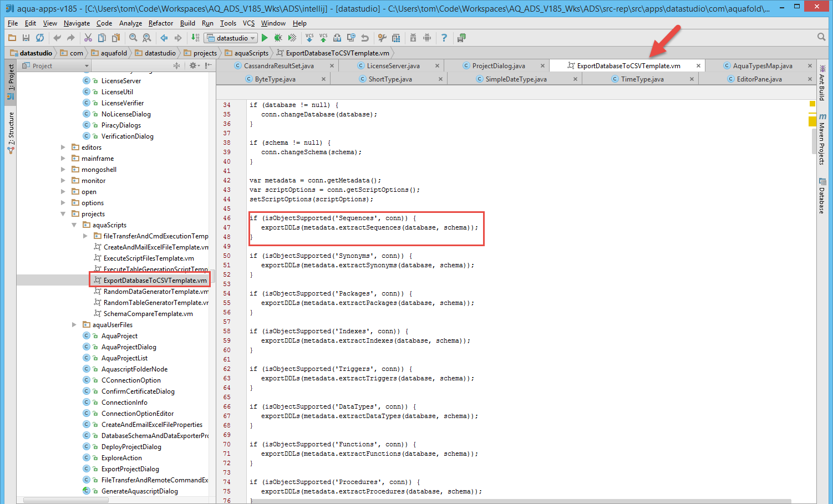Image resolution: width=833 pixels, height=504 pixels.
Task: Click the yellow warning marker in the gutter stripe
Action: 812,121
